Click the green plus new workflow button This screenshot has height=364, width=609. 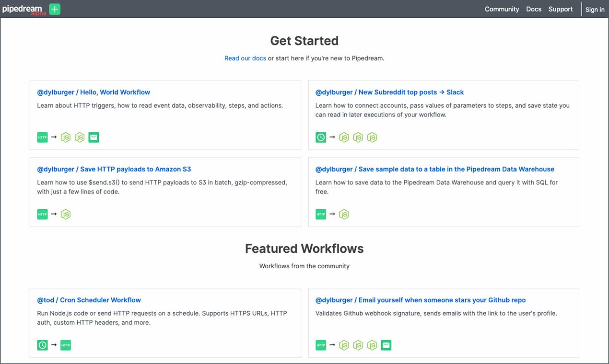coord(55,9)
